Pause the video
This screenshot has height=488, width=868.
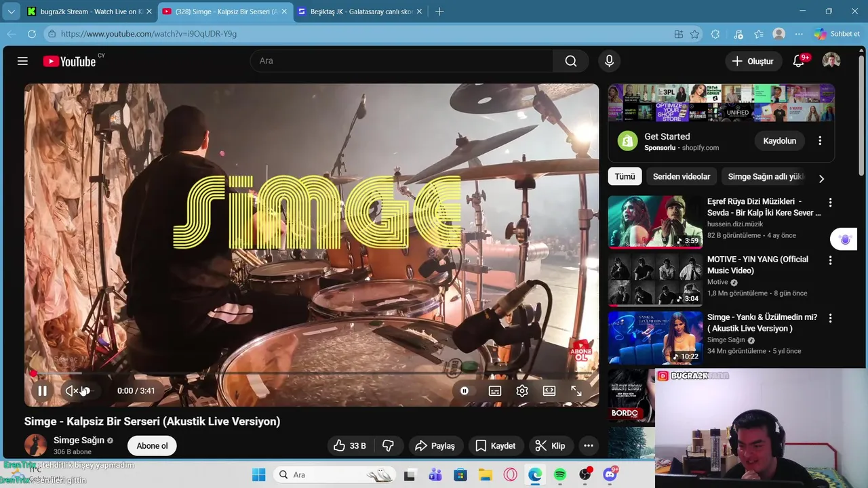42,391
